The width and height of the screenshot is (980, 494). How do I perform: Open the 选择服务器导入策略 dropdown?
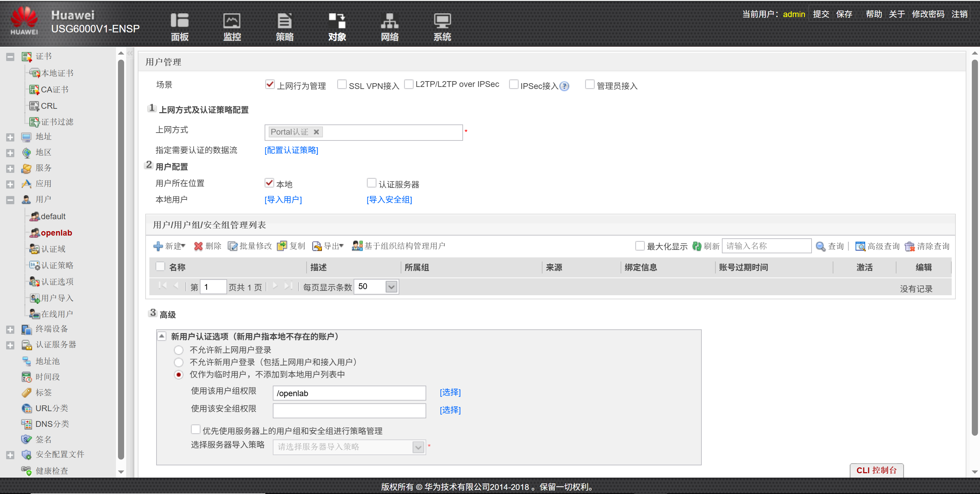(418, 447)
